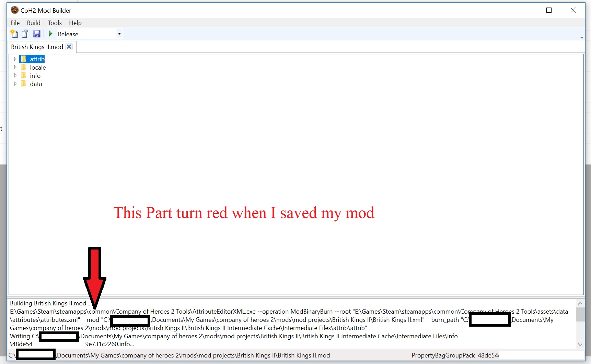Screen dimensions: 591x364
Task: Select the locale folder in the tree
Action: pos(38,67)
